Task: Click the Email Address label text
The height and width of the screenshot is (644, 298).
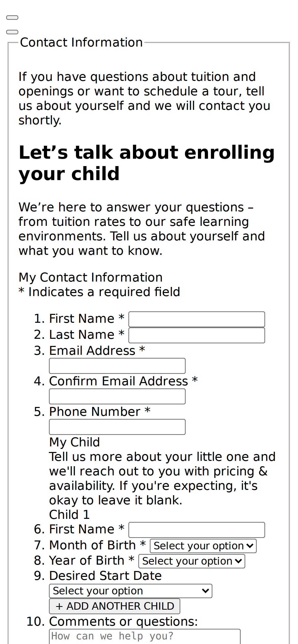Action: 92,350
